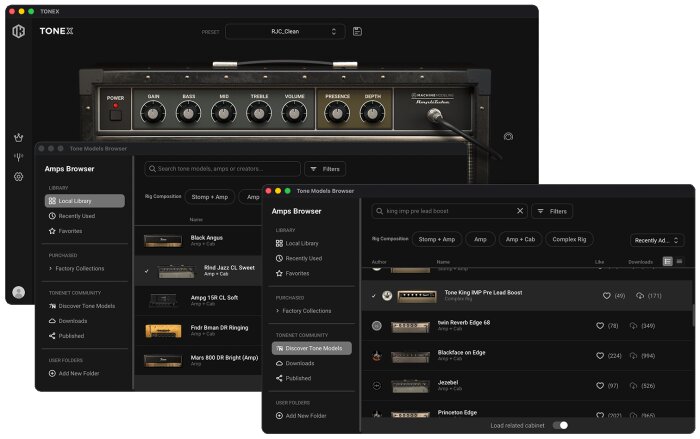The width and height of the screenshot is (700, 439).
Task: Open the Recently Added sort dropdown
Action: [657, 240]
